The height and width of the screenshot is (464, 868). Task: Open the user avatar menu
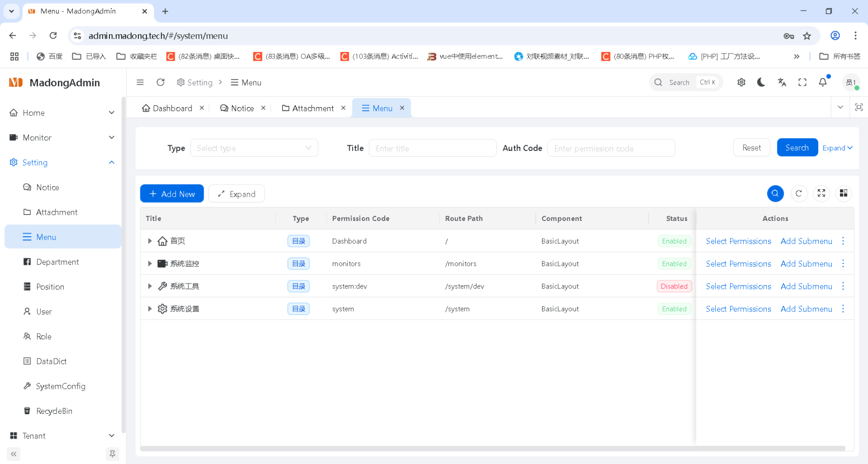point(851,82)
